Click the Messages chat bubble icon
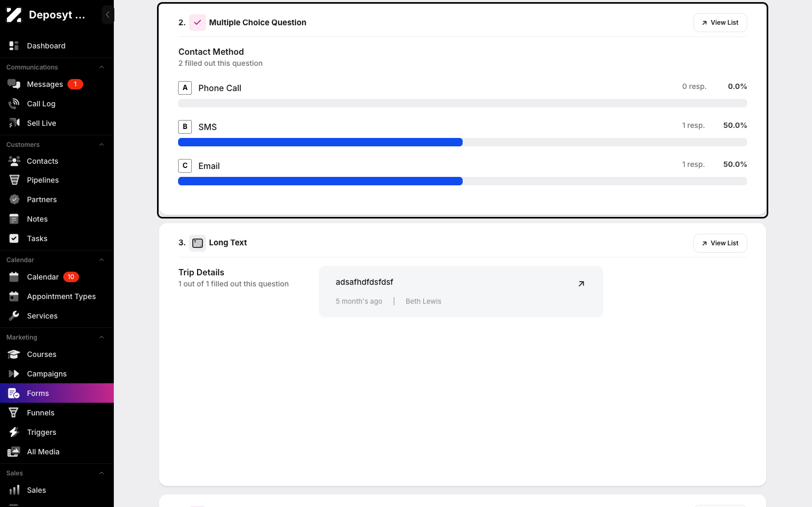Viewport: 812px width, 507px height. pos(14,84)
